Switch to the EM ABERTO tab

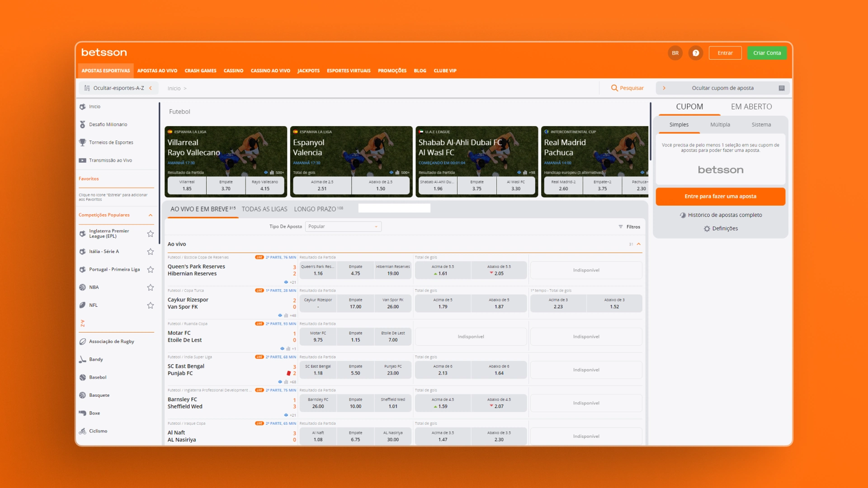click(x=751, y=107)
